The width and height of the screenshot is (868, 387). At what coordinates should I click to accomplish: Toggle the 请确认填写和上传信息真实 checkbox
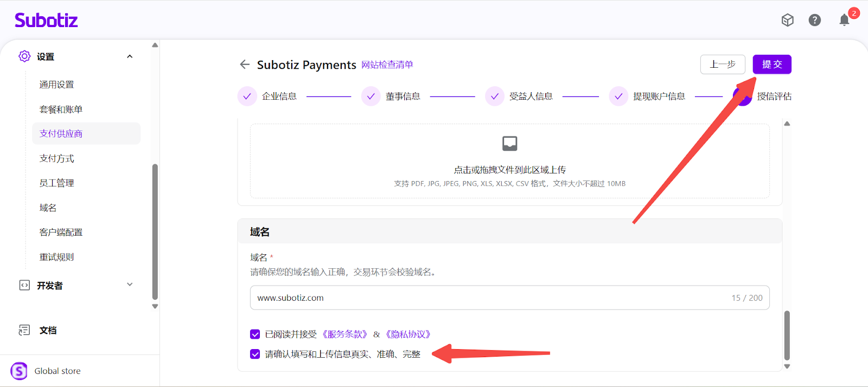pyautogui.click(x=255, y=354)
